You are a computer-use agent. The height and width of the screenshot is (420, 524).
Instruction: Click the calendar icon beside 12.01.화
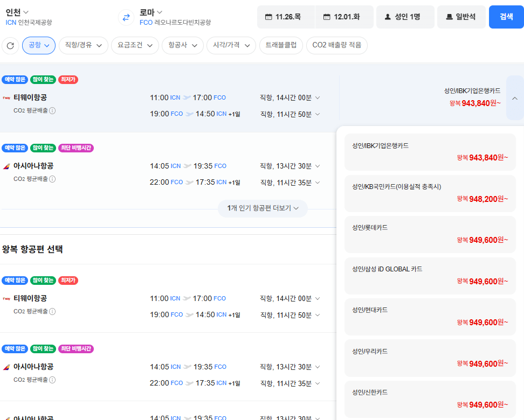[327, 17]
